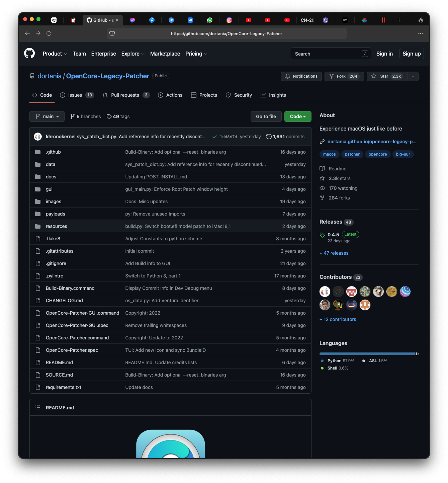The image size is (448, 483).
Task: Open the main branch selector
Action: coord(47,116)
